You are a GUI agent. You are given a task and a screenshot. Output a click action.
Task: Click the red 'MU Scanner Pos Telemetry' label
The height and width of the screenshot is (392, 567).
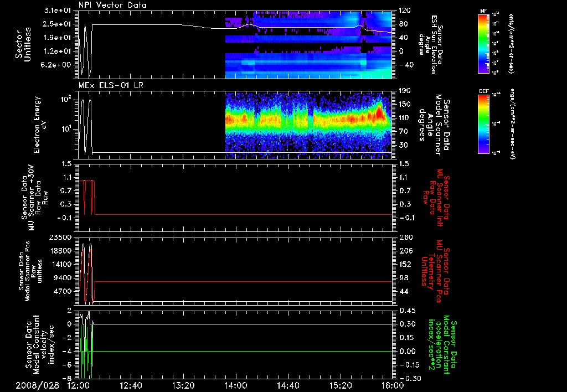[435, 272]
